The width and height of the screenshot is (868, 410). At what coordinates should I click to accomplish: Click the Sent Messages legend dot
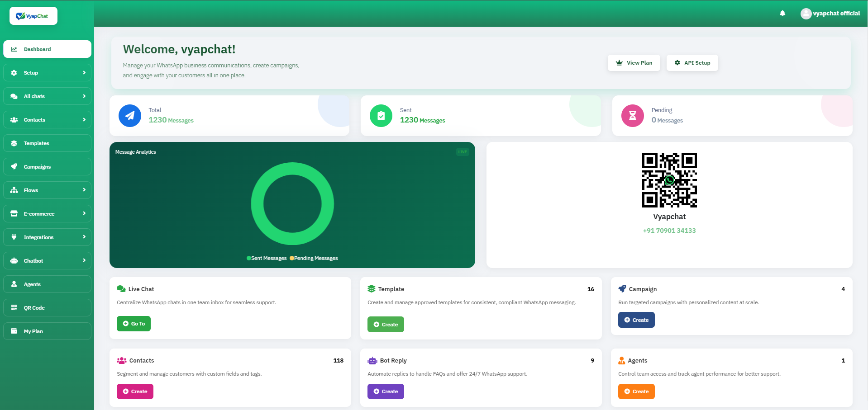249,258
